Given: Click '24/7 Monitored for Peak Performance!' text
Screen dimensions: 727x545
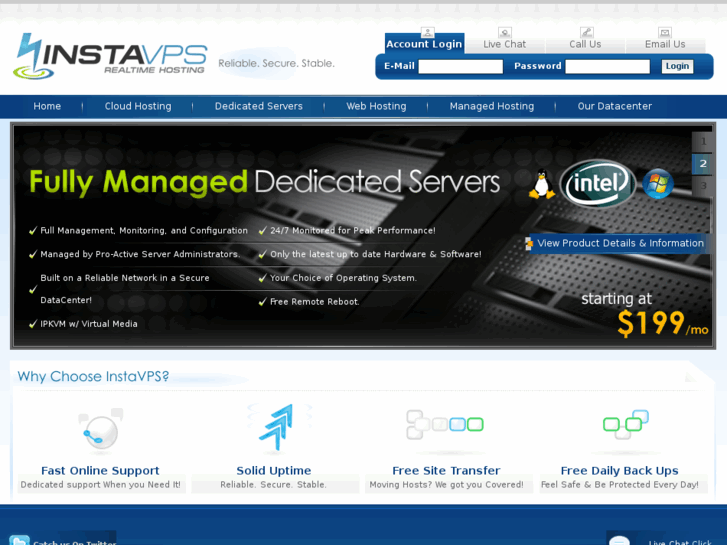Looking at the screenshot, I should [353, 231].
